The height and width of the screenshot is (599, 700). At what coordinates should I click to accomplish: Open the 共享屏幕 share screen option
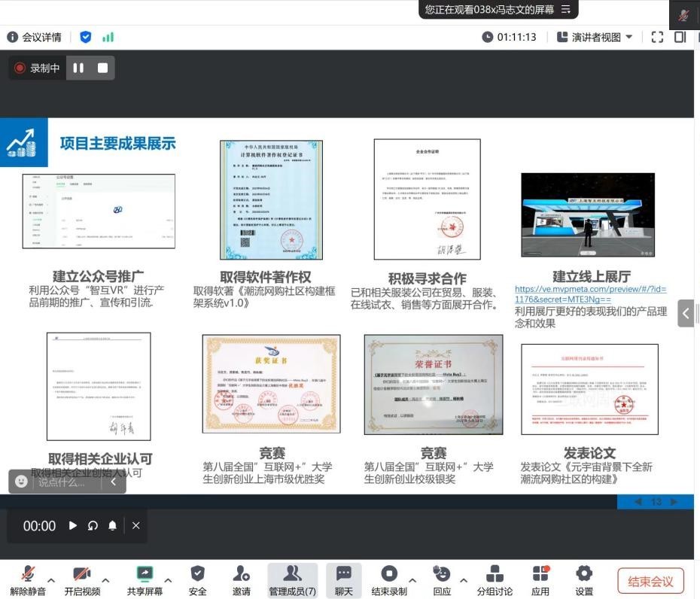point(145,575)
